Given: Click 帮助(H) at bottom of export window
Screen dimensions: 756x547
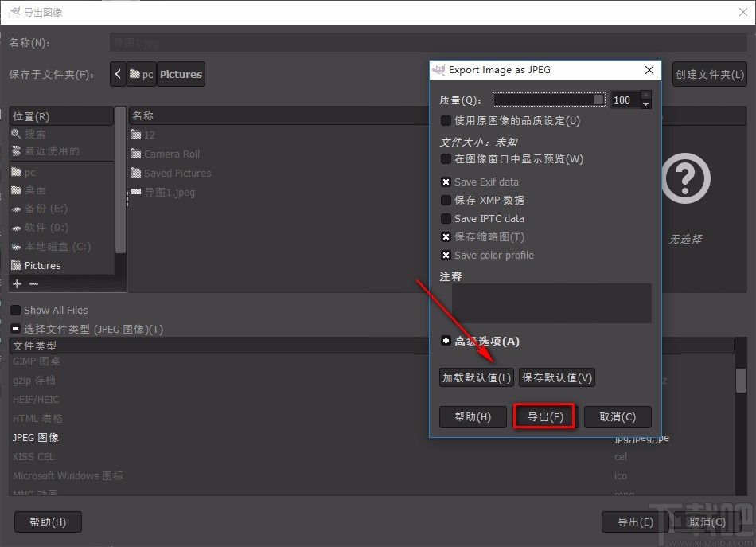Looking at the screenshot, I should pos(48,522).
